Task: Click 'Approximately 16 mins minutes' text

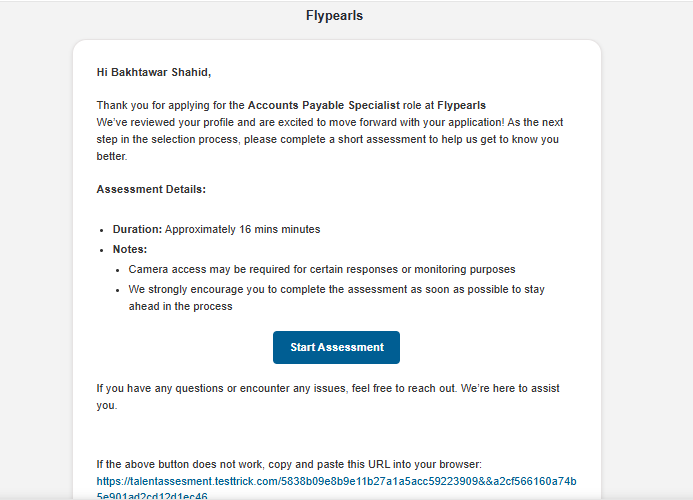Action: 243,229
